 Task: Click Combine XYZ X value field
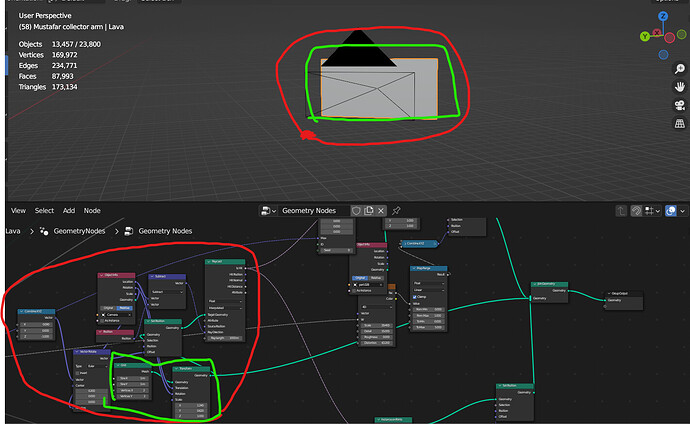coord(37,325)
